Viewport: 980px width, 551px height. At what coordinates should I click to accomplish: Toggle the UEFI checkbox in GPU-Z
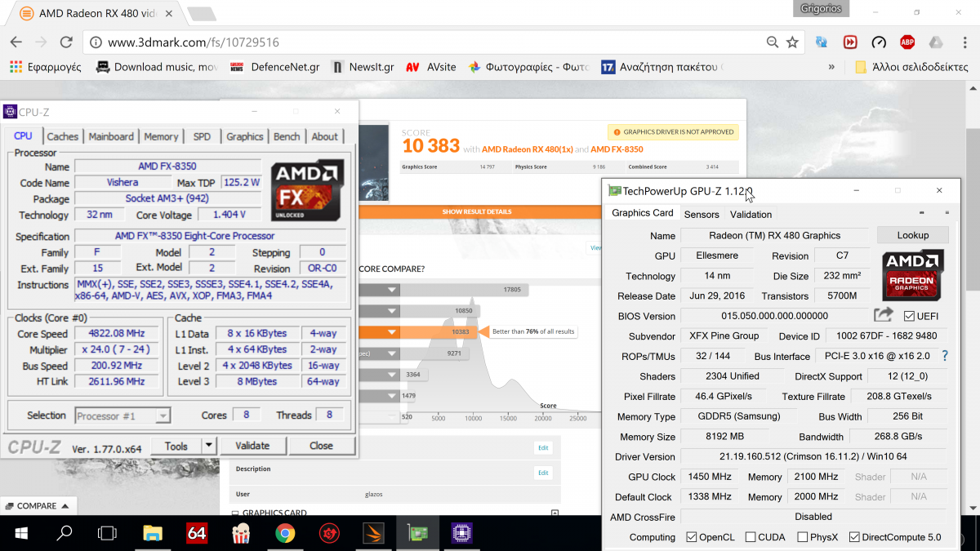pos(910,316)
